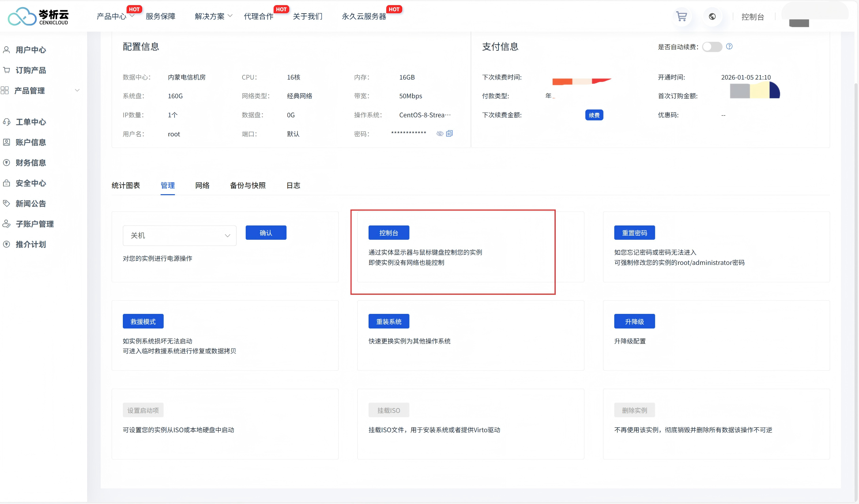Click the copy password icon
This screenshot has height=504, width=859.
click(x=449, y=134)
